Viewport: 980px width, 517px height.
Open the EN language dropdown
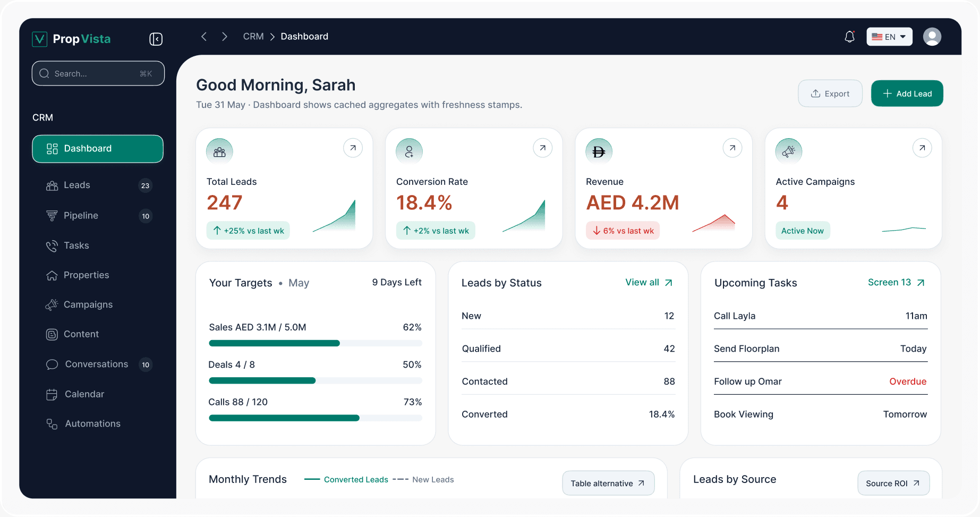pos(889,37)
